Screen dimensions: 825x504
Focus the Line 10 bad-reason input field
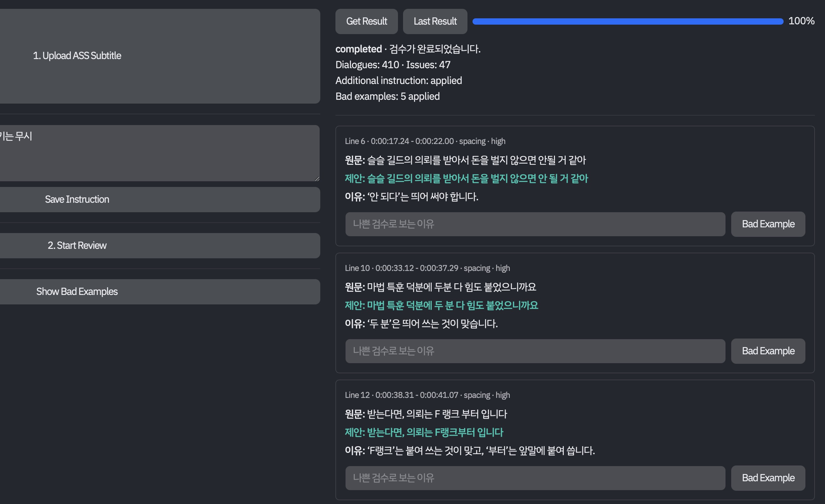click(535, 351)
